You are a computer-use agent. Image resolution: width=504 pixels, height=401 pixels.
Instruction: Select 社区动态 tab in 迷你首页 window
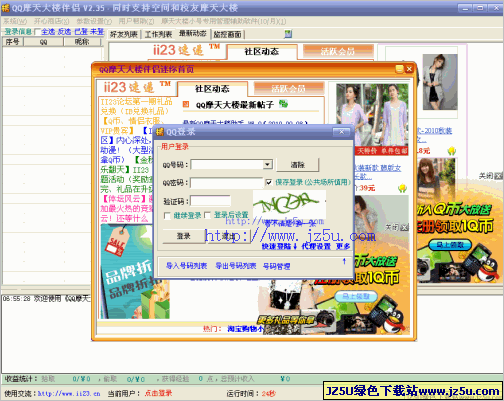pos(212,89)
